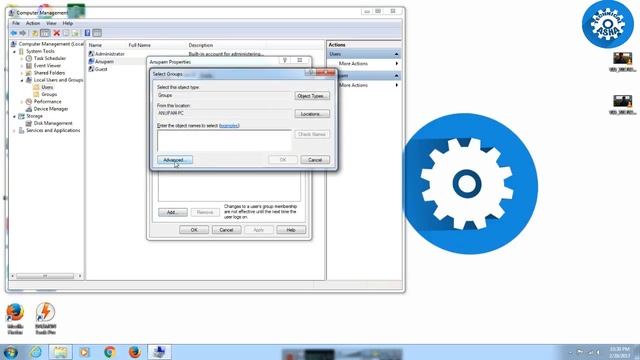Open Google Chrome from the taskbar
The width and height of the screenshot is (640, 360).
[x=109, y=352]
